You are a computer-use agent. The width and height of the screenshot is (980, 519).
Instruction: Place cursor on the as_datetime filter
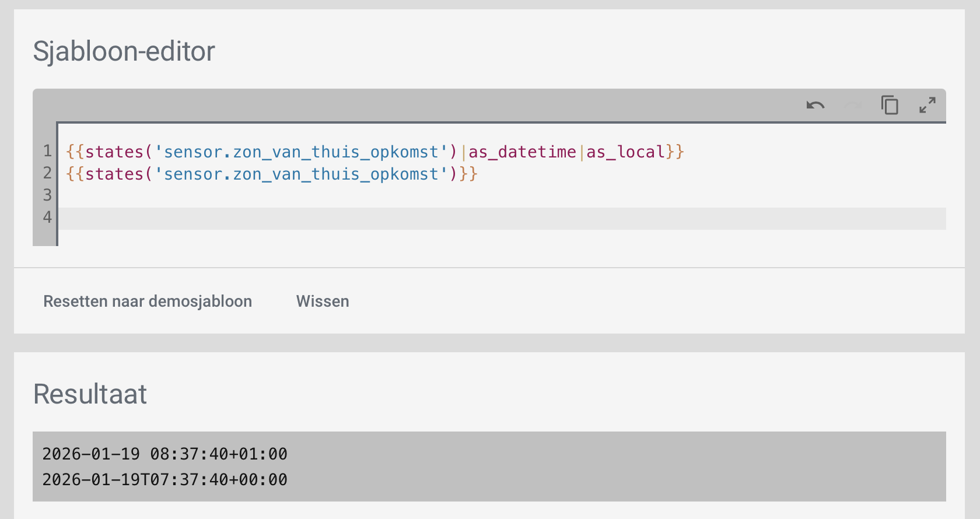point(522,152)
